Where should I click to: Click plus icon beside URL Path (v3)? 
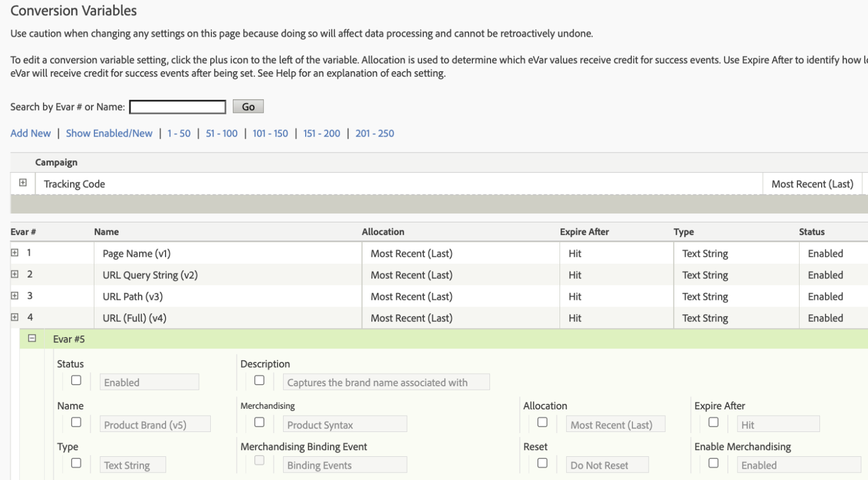[15, 295]
